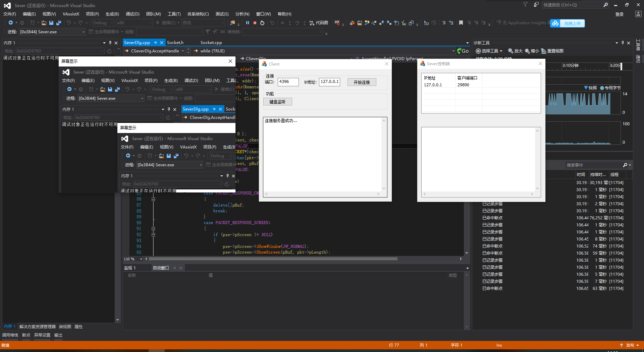Open the File (文件) menu
Screen dimensions: 644x352
pos(10,14)
